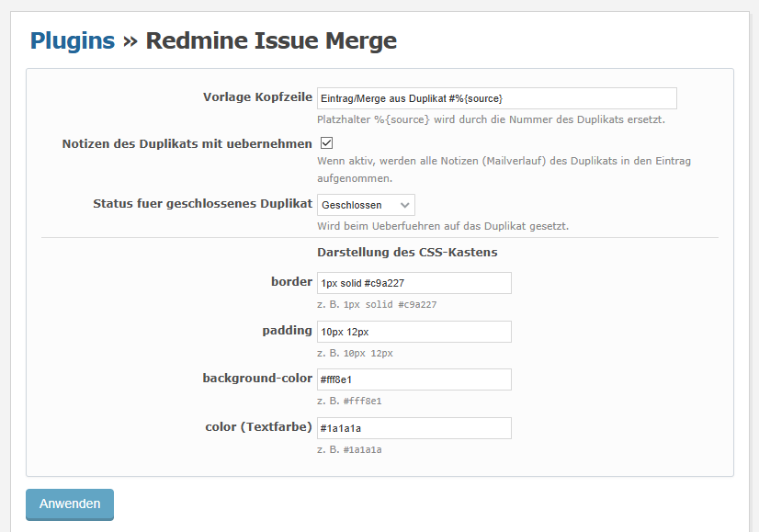The image size is (759, 532).
Task: Click the label 'Vorlage Kopfzeile'
Action: tap(257, 97)
